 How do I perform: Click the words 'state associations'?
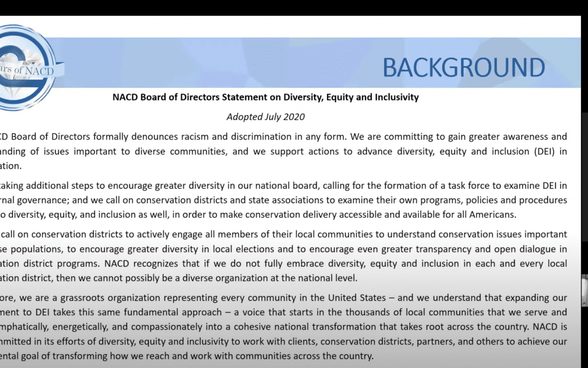click(x=286, y=200)
